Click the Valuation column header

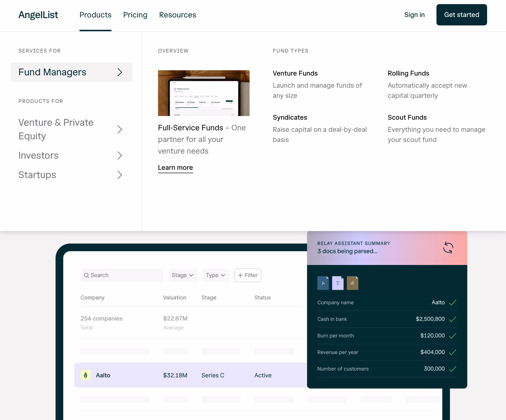point(174,297)
